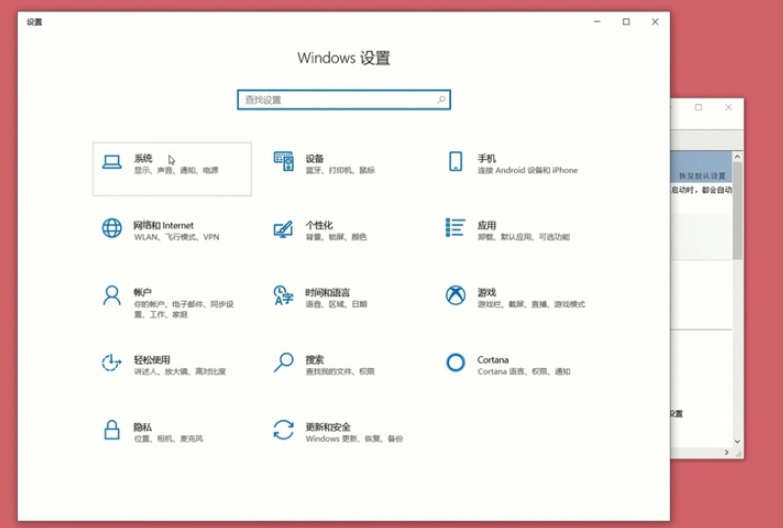
Task: Close the background window
Action: point(729,107)
